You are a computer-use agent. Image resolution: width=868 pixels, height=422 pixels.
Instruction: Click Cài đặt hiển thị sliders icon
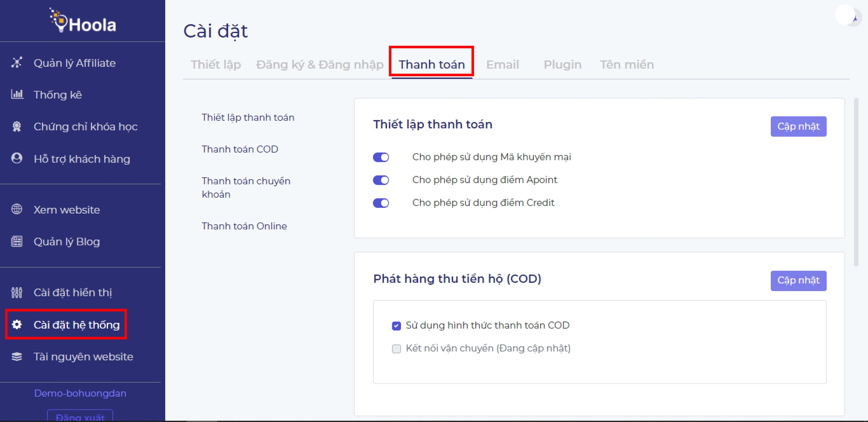coord(17,292)
